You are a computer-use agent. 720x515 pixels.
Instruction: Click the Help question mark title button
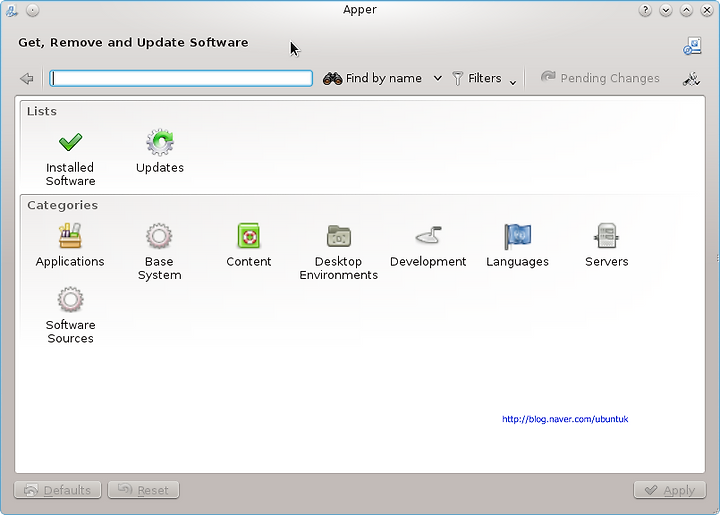[x=645, y=10]
